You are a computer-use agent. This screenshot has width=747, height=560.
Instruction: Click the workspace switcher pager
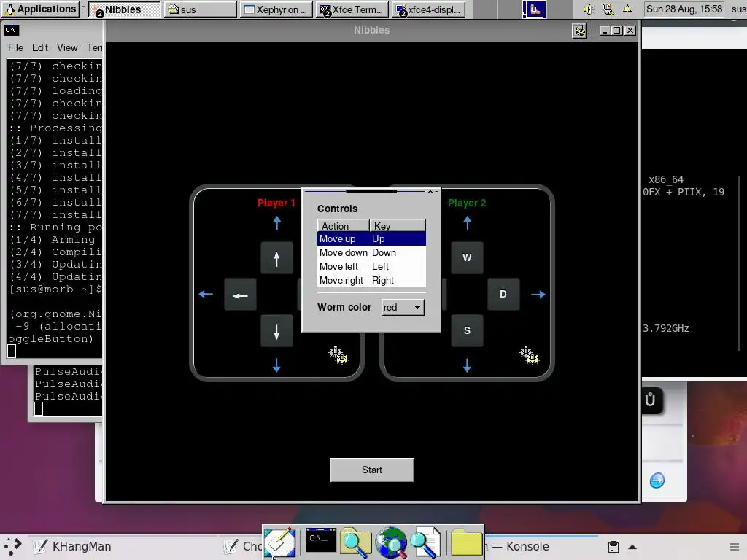point(533,9)
